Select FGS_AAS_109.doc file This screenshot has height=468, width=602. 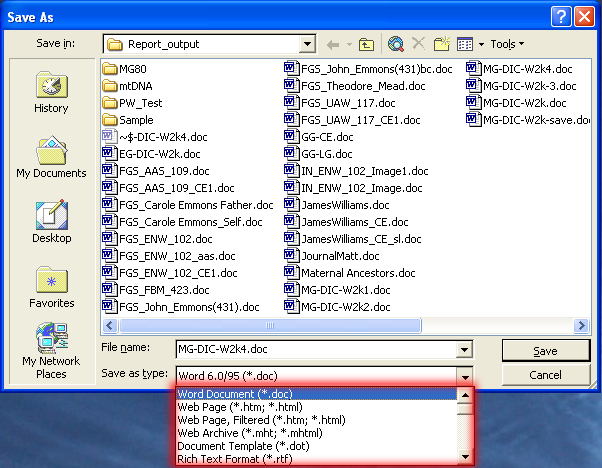point(156,171)
